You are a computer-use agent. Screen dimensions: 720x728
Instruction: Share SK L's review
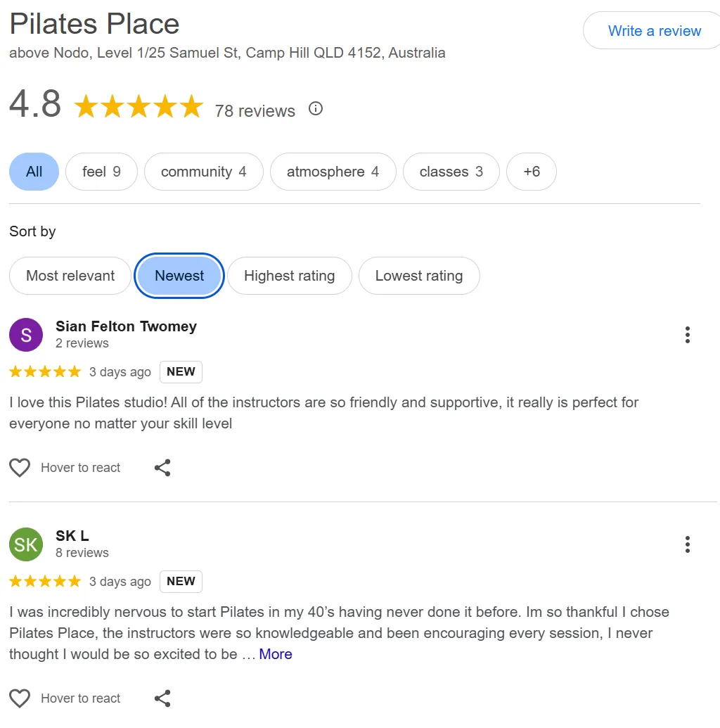[162, 698]
